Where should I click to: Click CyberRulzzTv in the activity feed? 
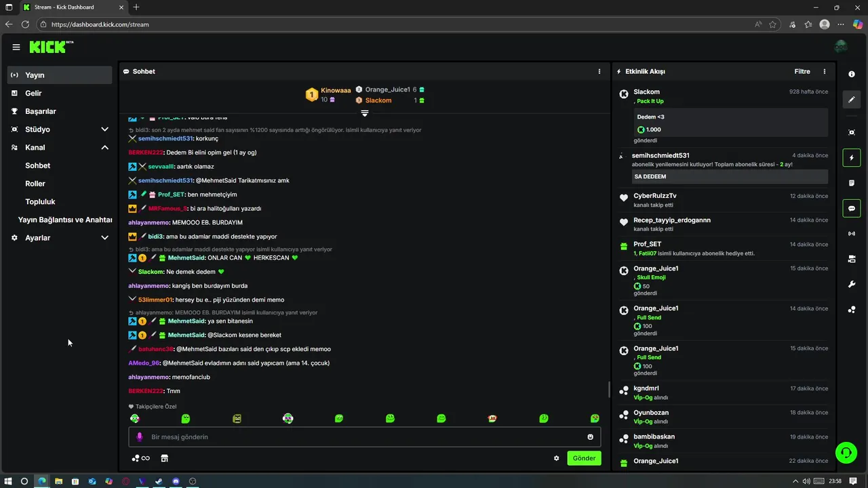655,196
